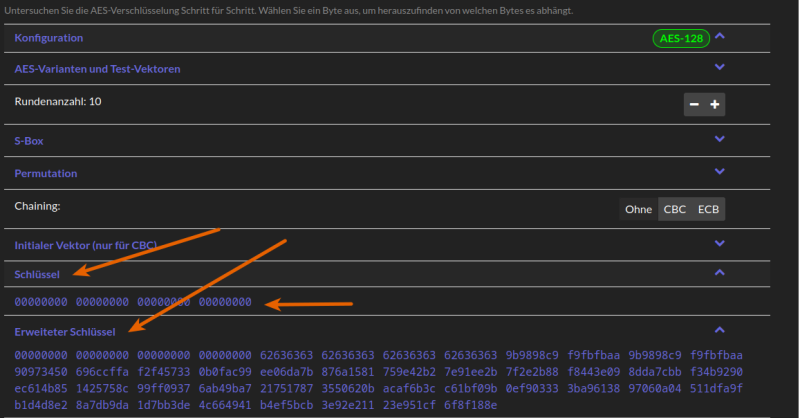
Task: Select expanded key word 876a1581
Action: 348,372
